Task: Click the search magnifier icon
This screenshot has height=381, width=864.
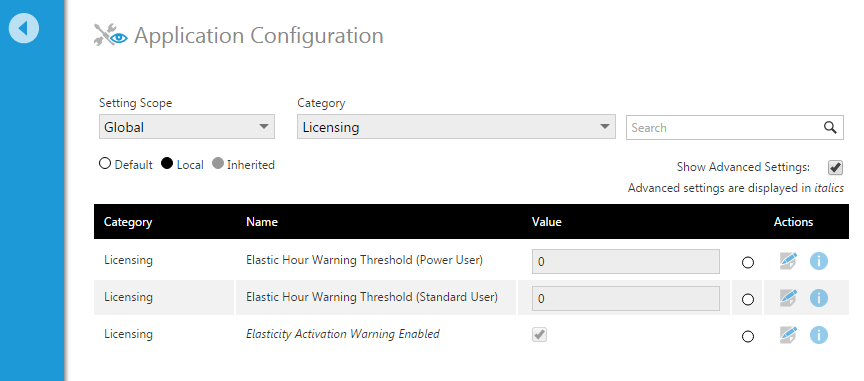Action: click(x=830, y=127)
